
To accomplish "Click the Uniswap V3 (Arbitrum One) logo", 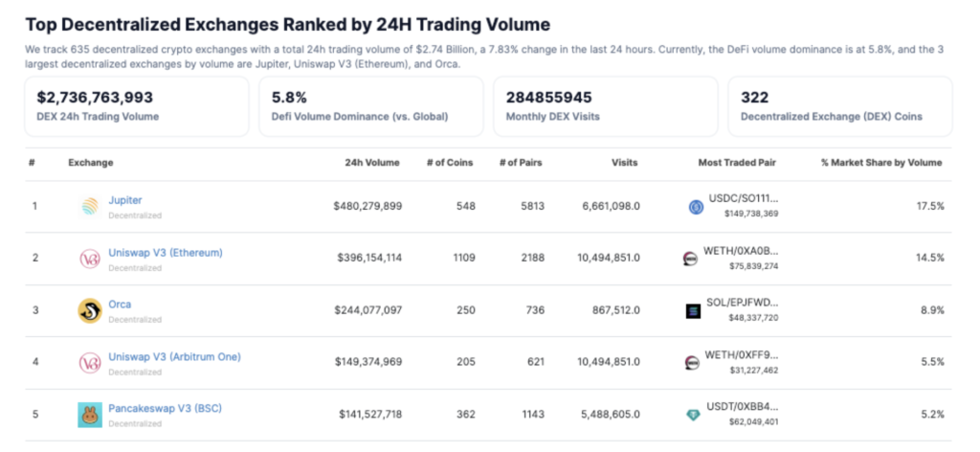I will [89, 363].
